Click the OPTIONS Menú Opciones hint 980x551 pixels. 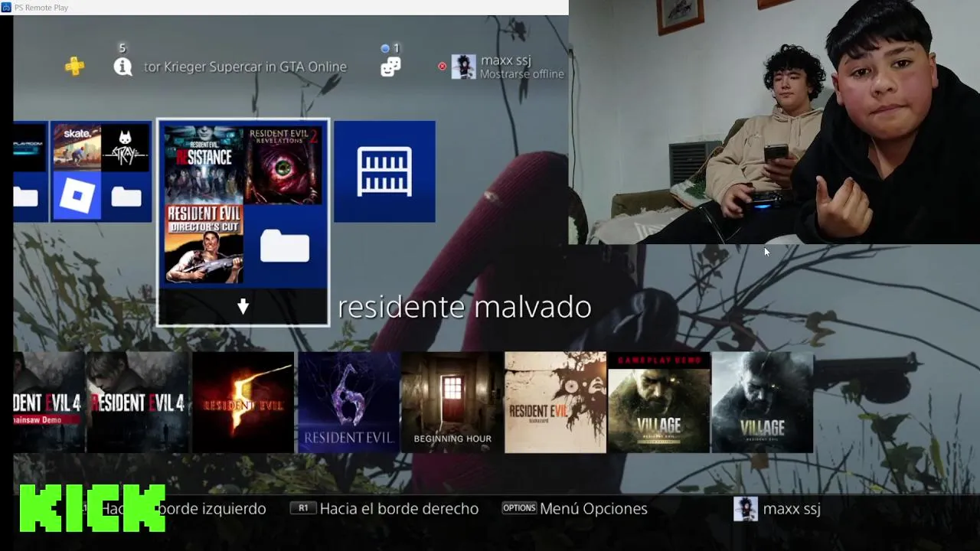point(574,509)
